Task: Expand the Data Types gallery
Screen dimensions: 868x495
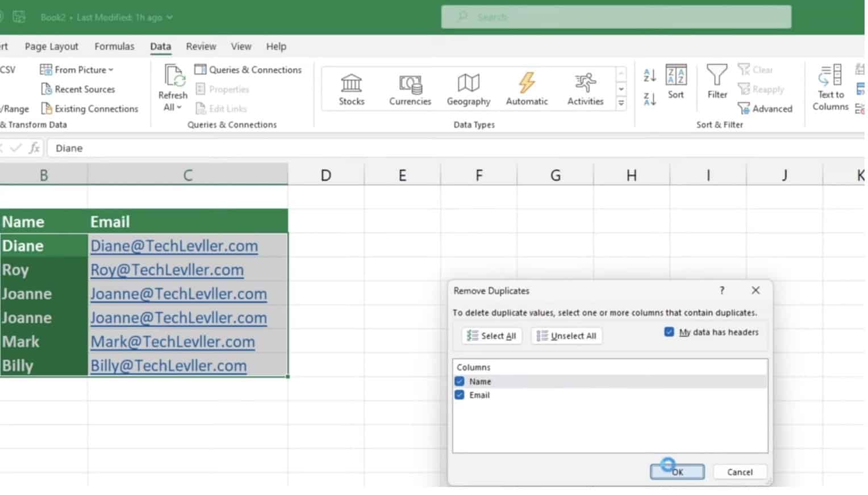Action: coord(621,103)
